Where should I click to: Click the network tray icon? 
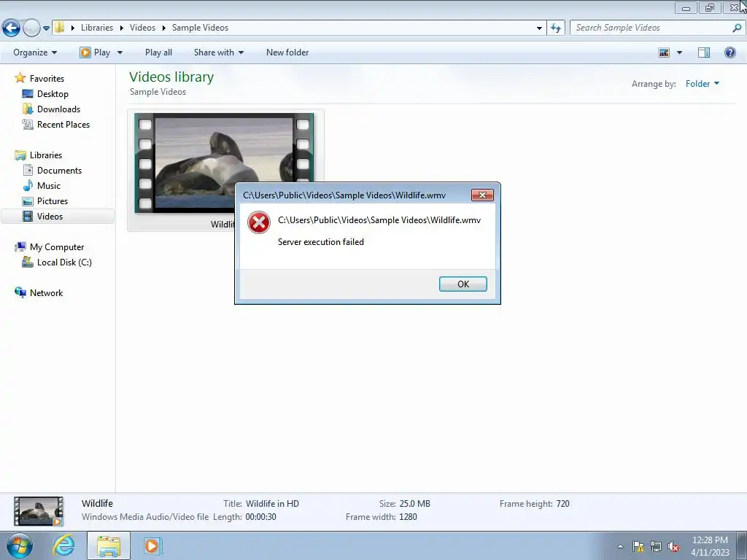click(656, 546)
